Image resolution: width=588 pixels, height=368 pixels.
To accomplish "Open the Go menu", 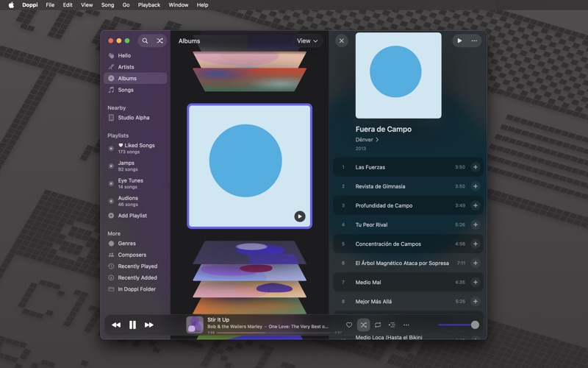I will point(126,5).
